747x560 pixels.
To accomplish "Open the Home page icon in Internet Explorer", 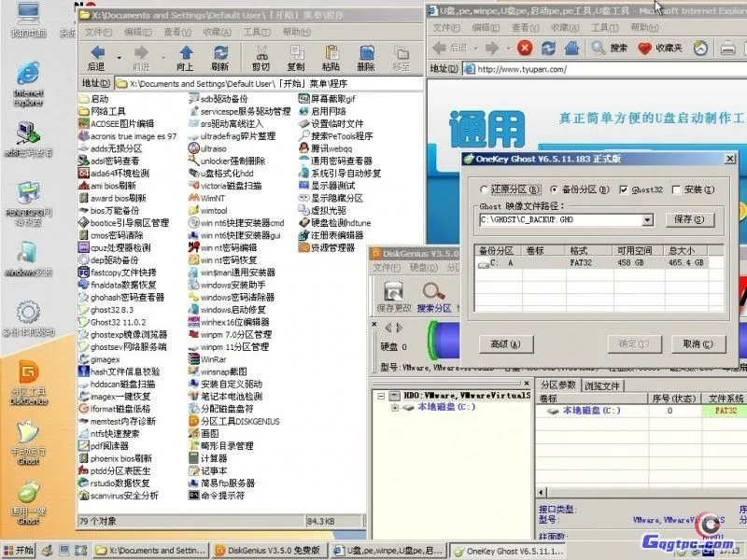I will point(572,49).
